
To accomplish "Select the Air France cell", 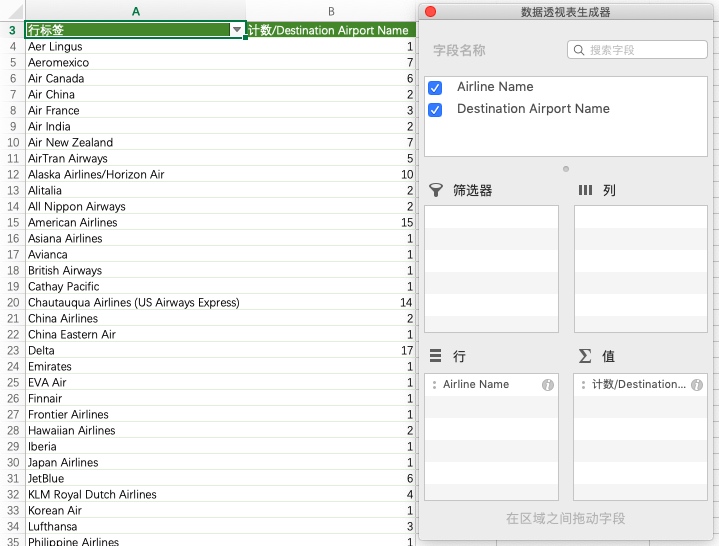I will point(136,110).
